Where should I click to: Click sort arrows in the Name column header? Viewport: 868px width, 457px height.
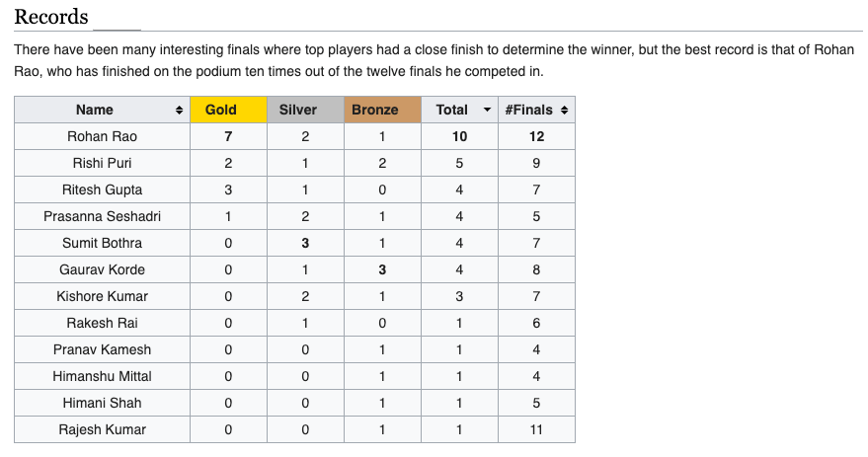179,110
